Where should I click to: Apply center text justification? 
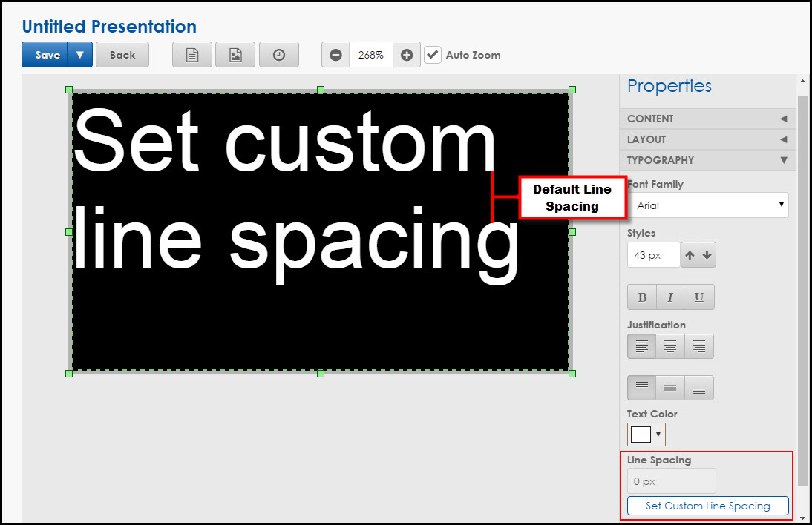(669, 346)
